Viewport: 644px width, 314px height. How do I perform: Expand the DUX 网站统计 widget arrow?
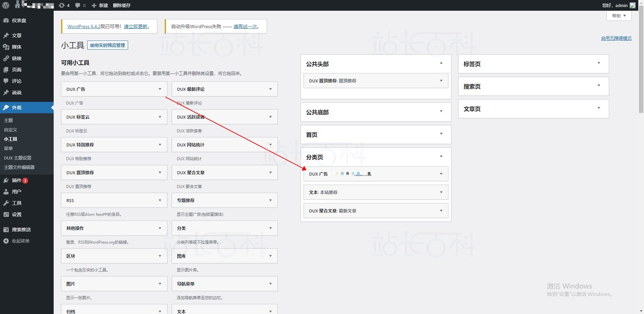[x=271, y=145]
